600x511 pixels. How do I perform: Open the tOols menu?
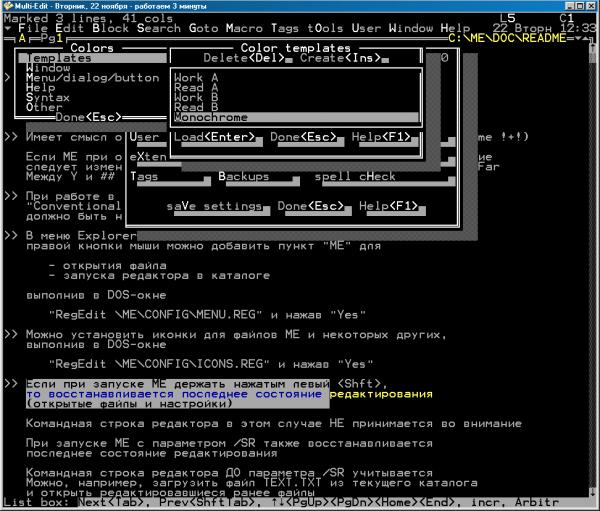(327, 28)
